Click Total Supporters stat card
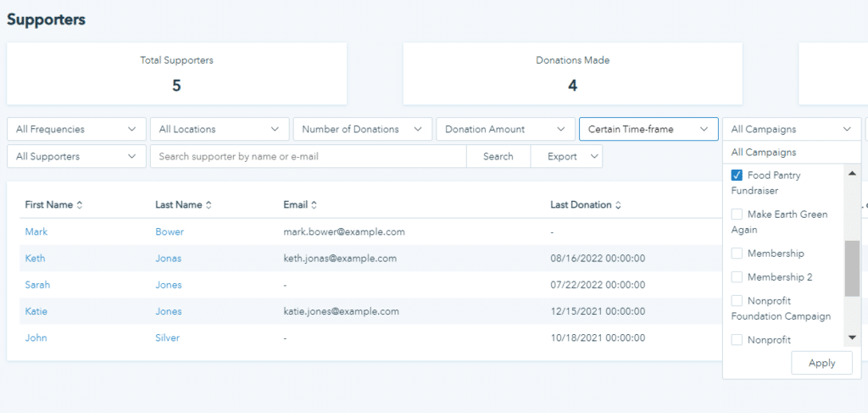This screenshot has width=868, height=413. click(176, 74)
